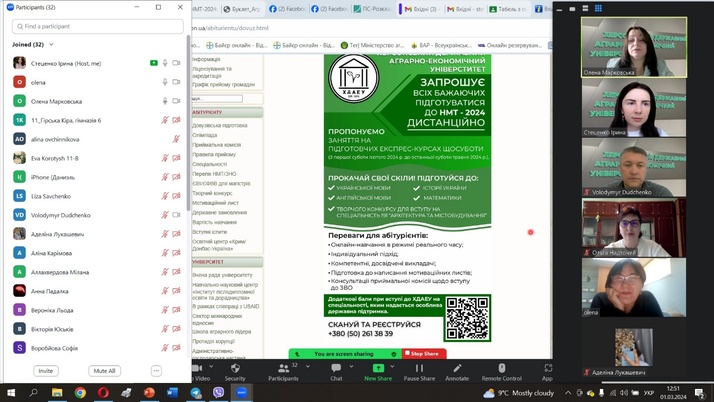The width and height of the screenshot is (714, 402).
Task: Click New Share in Zoom toolbar
Action: (378, 372)
